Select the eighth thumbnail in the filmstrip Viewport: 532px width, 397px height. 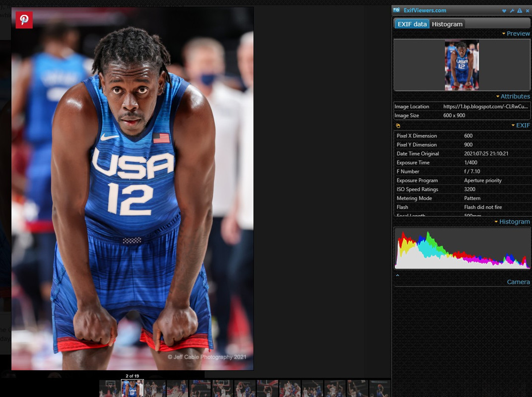(267, 389)
